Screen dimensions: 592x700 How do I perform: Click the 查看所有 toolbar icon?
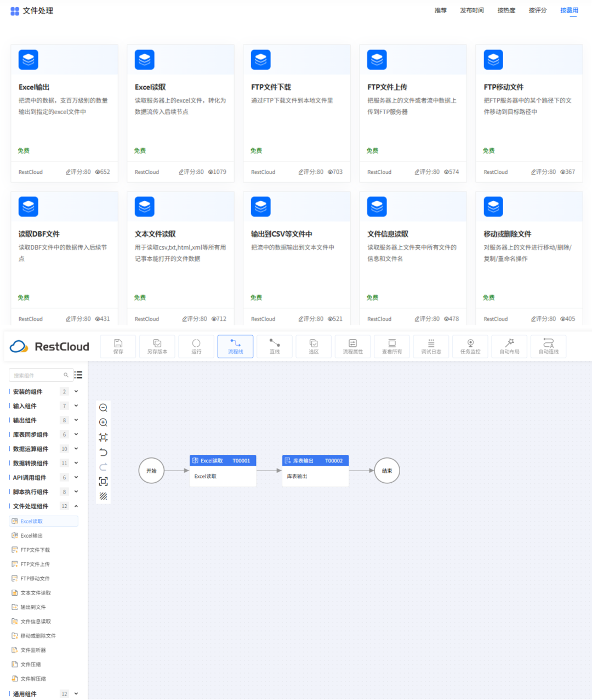392,346
